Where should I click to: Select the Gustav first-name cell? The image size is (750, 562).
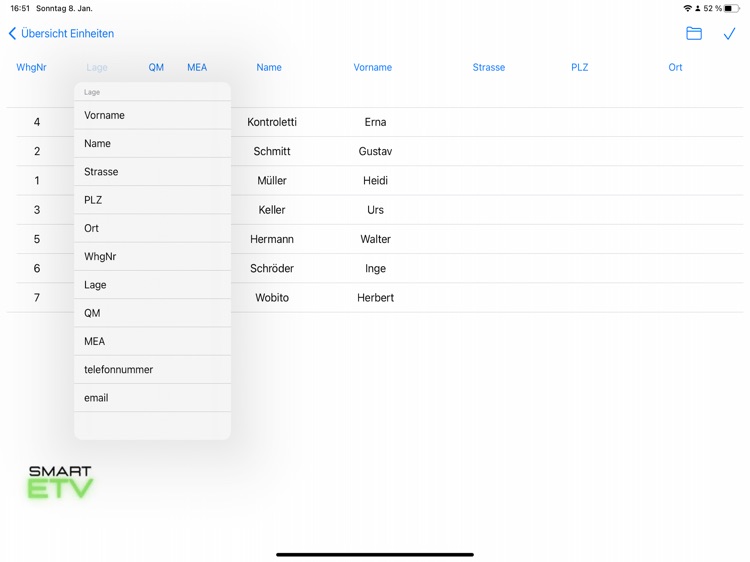click(375, 151)
